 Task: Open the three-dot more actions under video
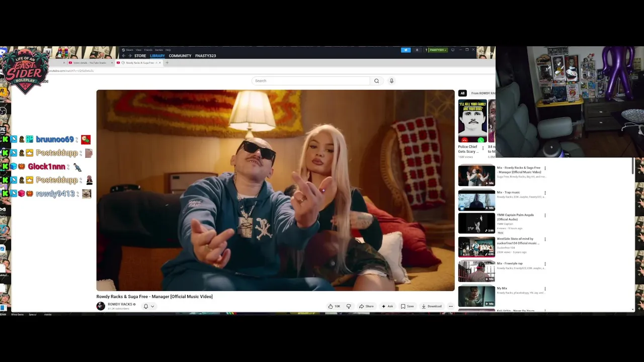pyautogui.click(x=451, y=306)
